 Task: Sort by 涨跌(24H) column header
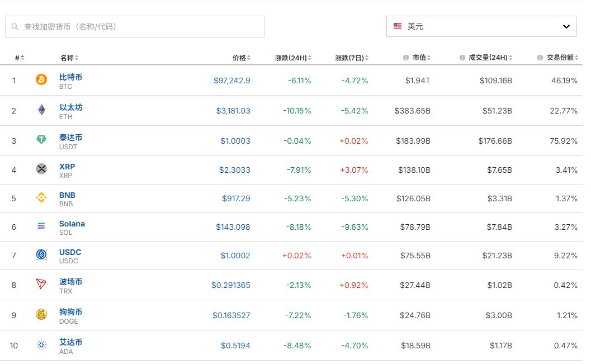coord(291,58)
